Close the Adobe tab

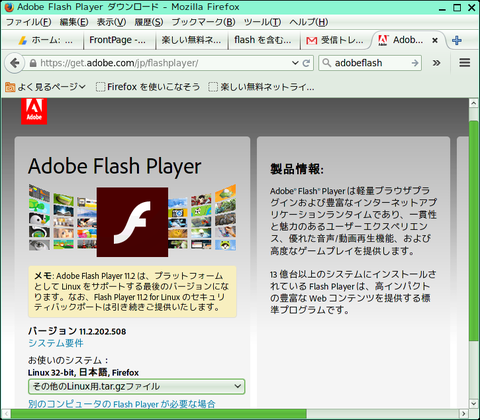[x=435, y=40]
